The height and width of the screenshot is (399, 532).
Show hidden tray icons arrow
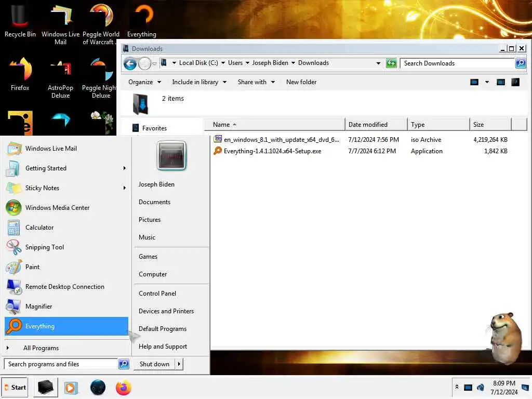click(457, 387)
